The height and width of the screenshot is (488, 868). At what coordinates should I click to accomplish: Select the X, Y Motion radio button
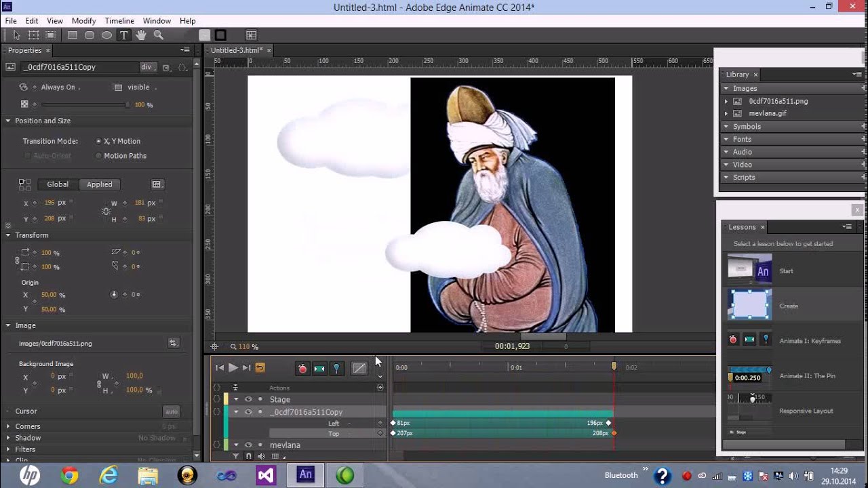point(98,141)
